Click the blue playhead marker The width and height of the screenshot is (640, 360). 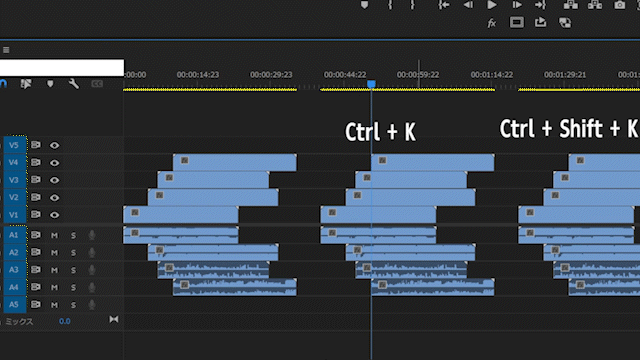click(371, 84)
